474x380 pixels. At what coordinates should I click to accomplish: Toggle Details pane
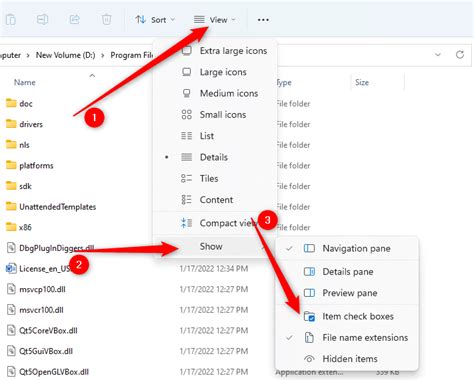347,272
